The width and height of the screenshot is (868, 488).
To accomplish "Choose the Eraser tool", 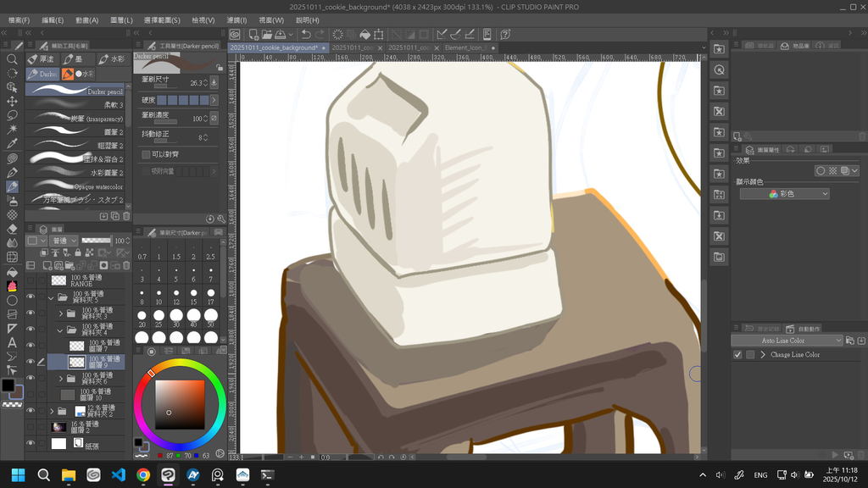I will [x=12, y=229].
